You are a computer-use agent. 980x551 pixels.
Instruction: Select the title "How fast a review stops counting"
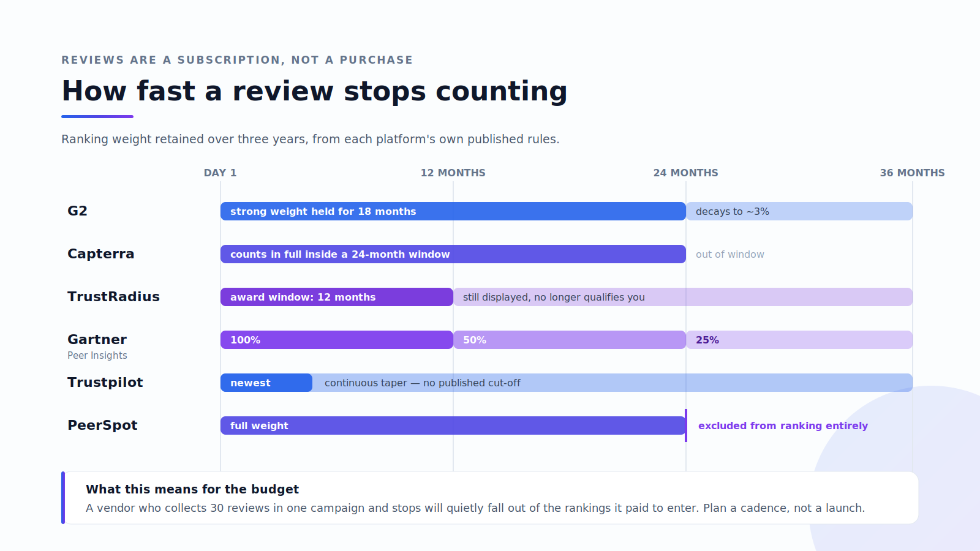point(315,91)
